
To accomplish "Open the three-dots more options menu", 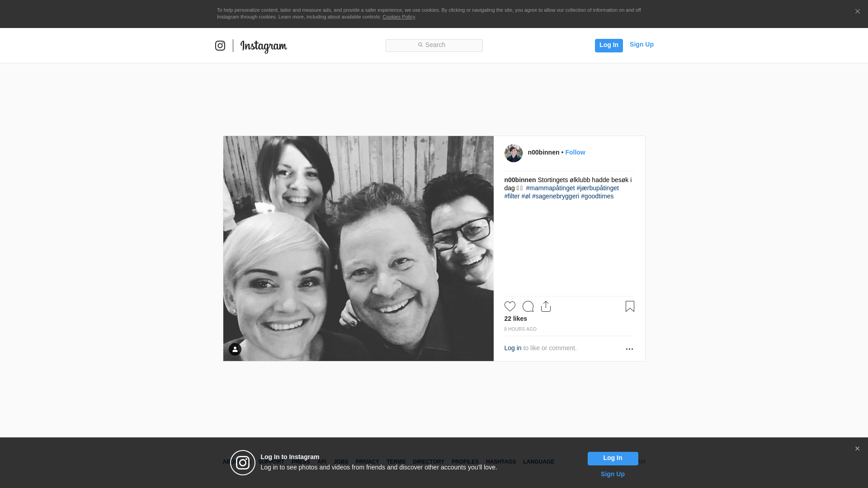I will (629, 349).
